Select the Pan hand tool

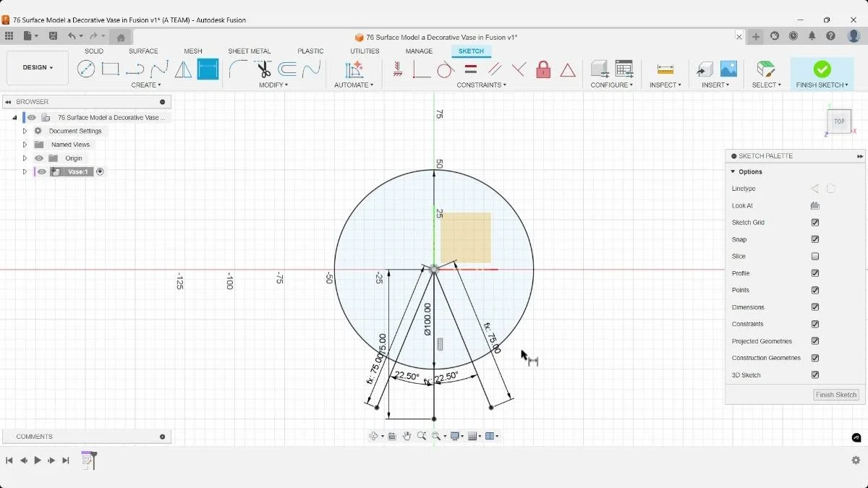click(407, 436)
